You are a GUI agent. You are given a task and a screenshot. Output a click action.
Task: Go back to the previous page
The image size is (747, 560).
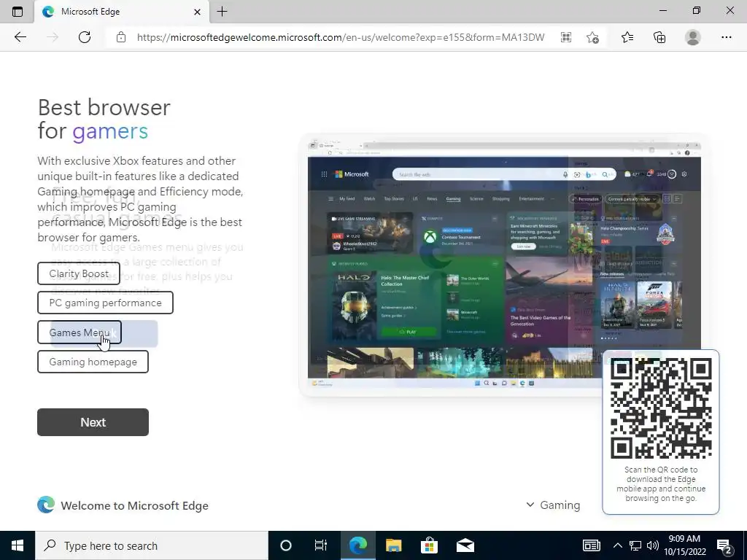pyautogui.click(x=20, y=37)
